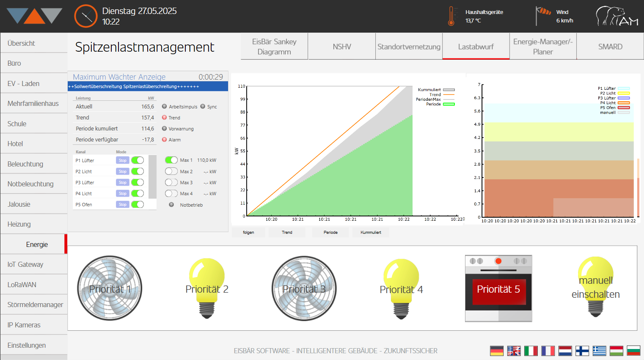Select the Greek flag language
Image resolution: width=644 pixels, height=360 pixels.
click(x=600, y=351)
